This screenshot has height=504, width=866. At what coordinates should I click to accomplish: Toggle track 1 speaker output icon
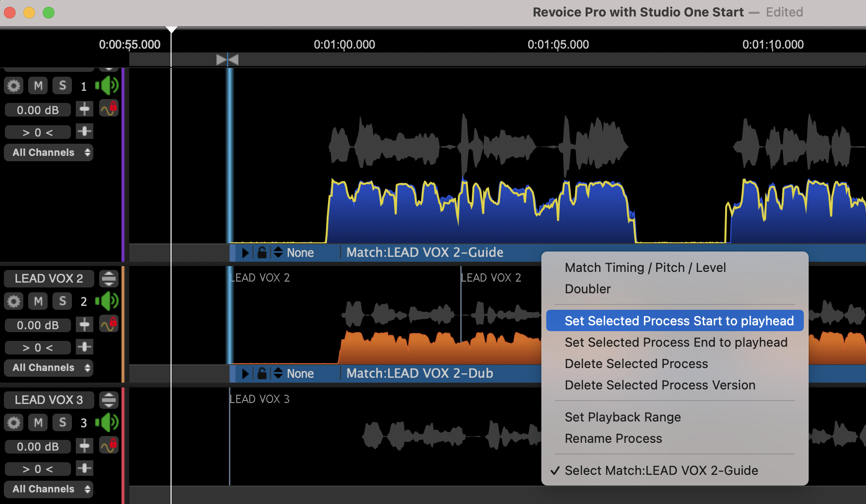point(107,86)
